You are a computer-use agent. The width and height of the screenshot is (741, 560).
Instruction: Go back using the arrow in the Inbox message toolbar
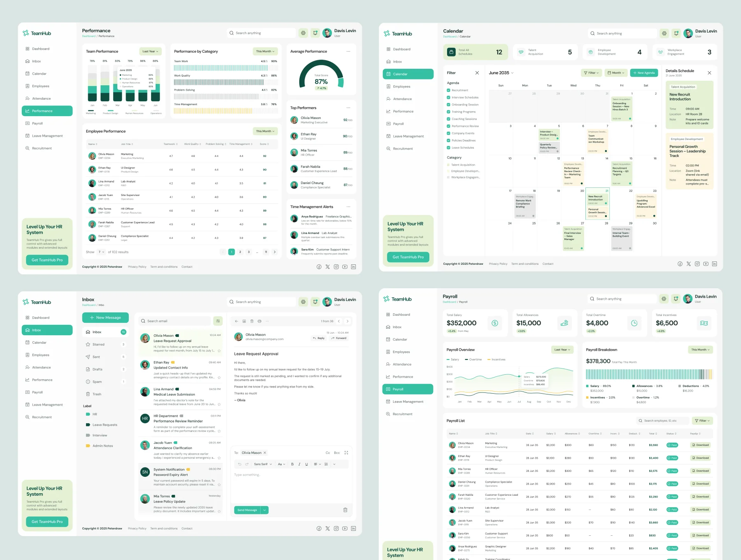236,321
